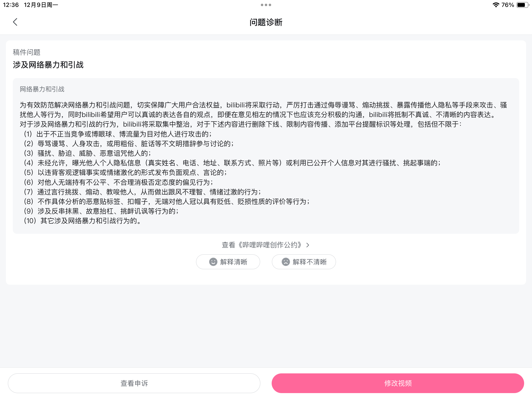Tap the 查看申诉 button
532x399 pixels.
click(134, 383)
